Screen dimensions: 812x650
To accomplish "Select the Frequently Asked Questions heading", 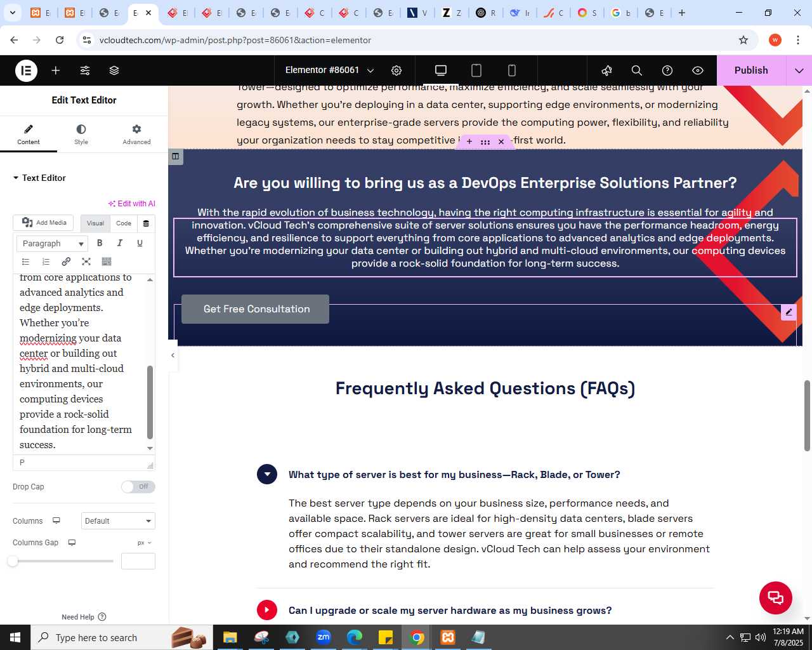I will pyautogui.click(x=485, y=388).
